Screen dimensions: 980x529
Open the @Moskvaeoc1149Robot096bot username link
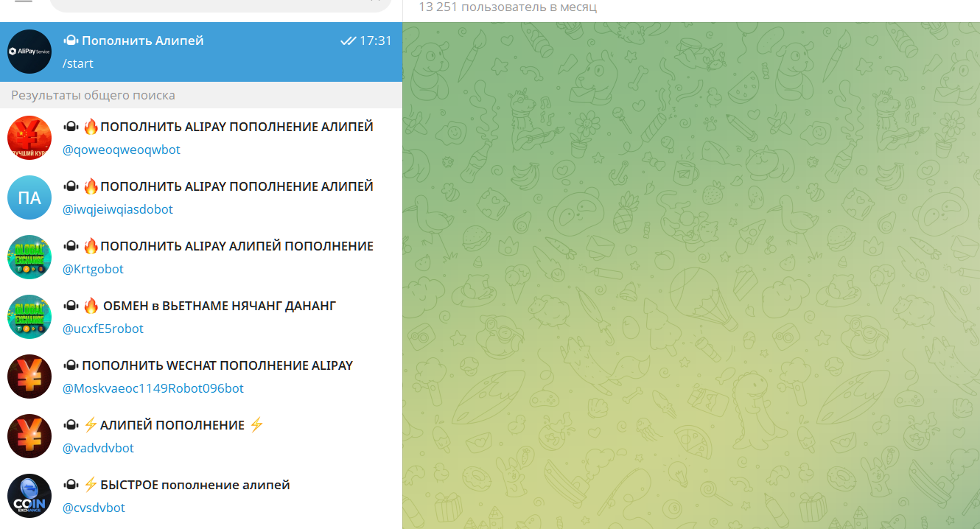pyautogui.click(x=153, y=388)
